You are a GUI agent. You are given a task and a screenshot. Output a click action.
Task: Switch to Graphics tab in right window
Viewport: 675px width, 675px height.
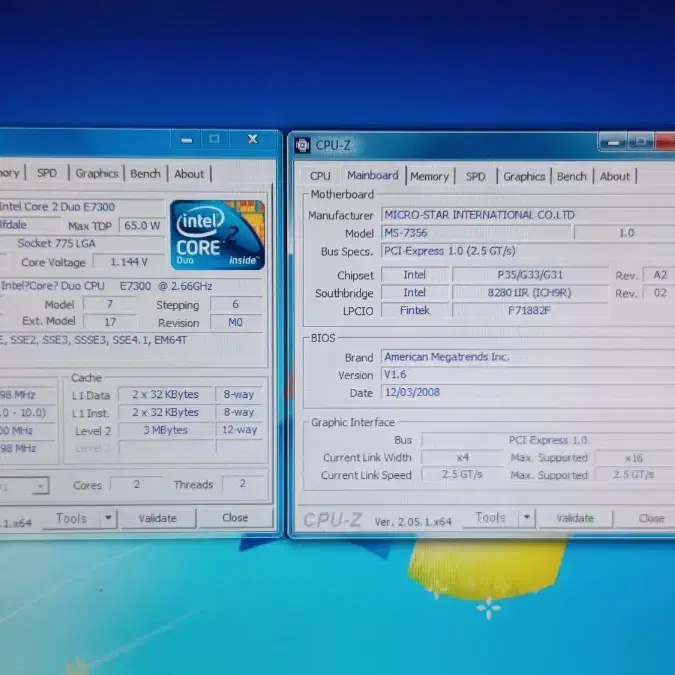(524, 176)
